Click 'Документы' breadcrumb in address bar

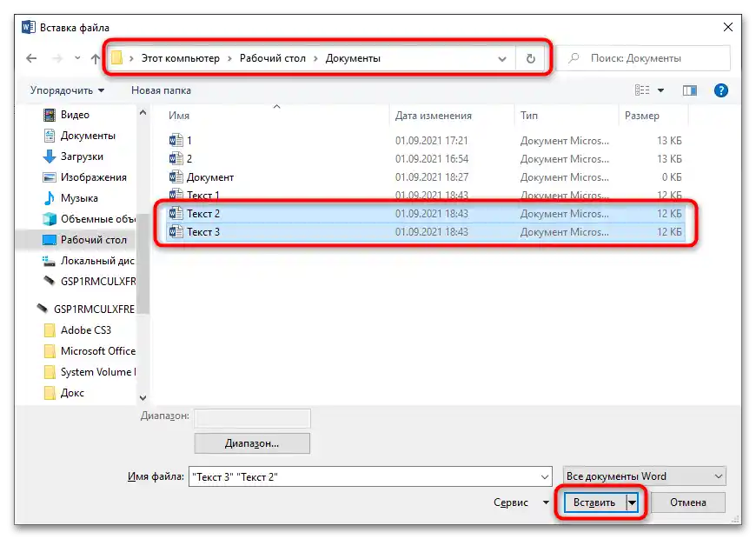coord(353,58)
